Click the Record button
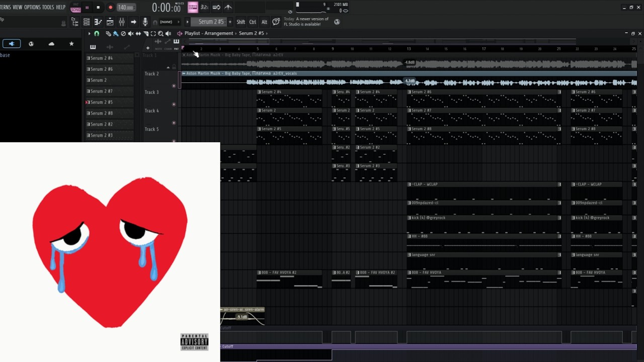The image size is (644, 362). 110,8
